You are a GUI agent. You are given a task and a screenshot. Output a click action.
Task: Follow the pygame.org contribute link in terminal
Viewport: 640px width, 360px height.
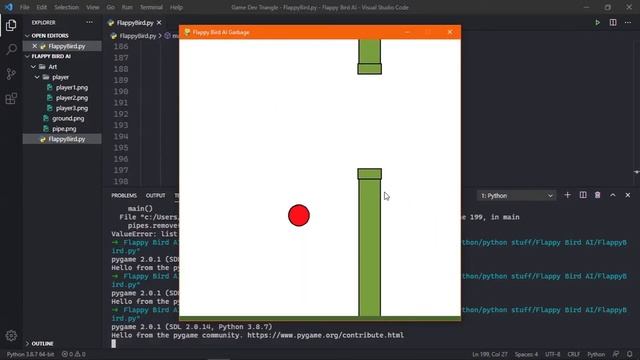point(325,335)
